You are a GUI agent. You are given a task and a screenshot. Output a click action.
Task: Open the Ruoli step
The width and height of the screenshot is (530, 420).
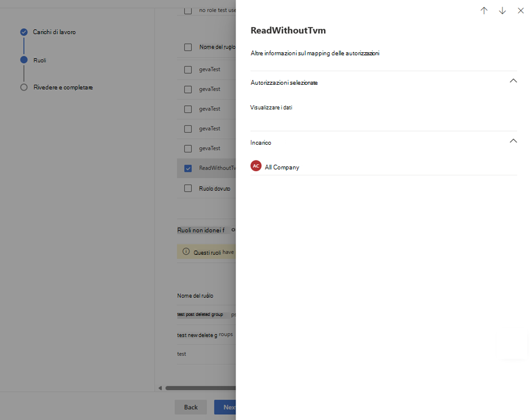point(39,60)
